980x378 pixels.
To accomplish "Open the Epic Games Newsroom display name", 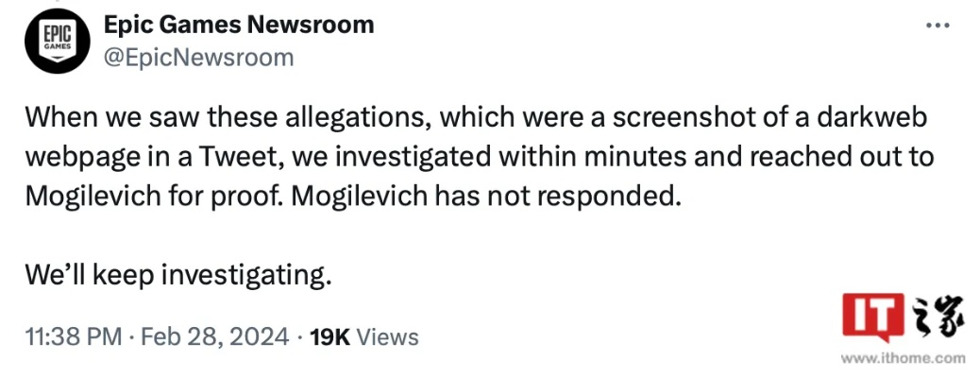I will pyautogui.click(x=239, y=25).
